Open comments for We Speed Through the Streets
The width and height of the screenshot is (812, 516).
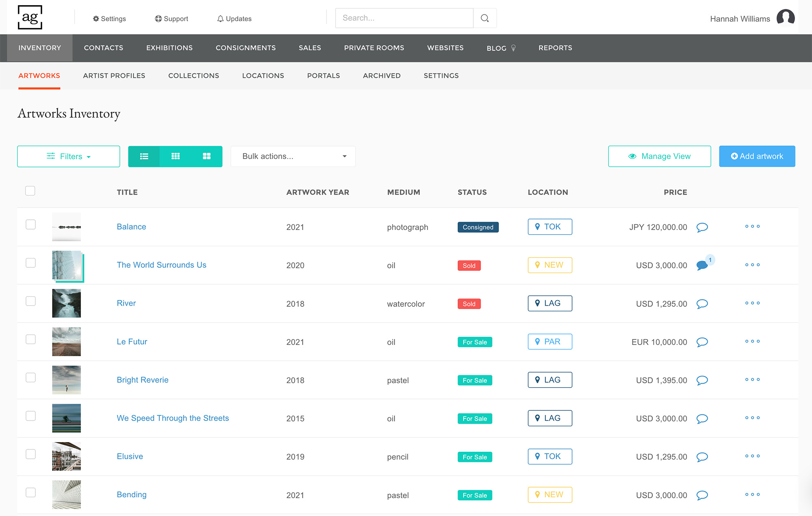[702, 418]
